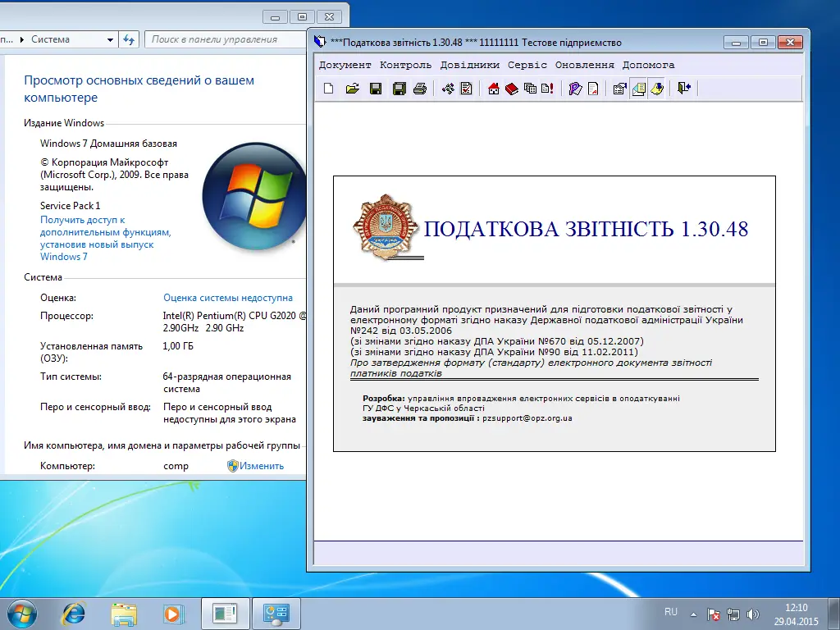Open the Довідники menu
The height and width of the screenshot is (630, 840).
(469, 65)
